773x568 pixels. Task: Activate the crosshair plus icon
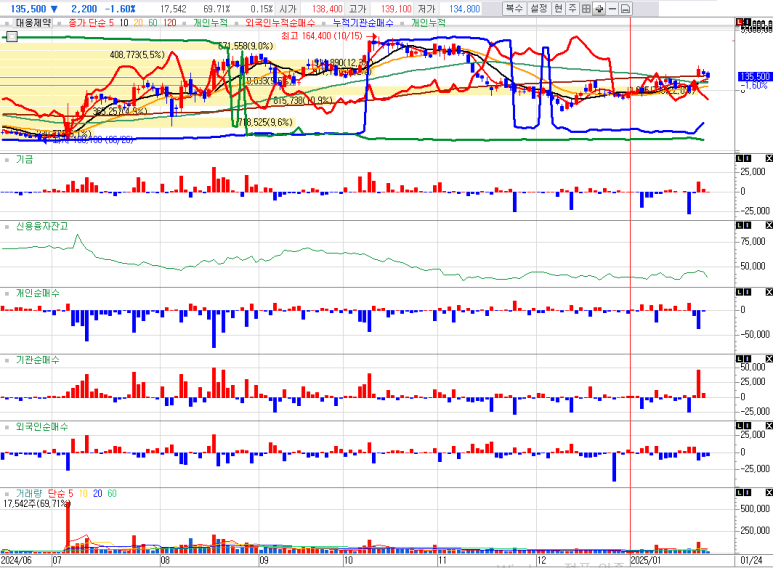599,8
